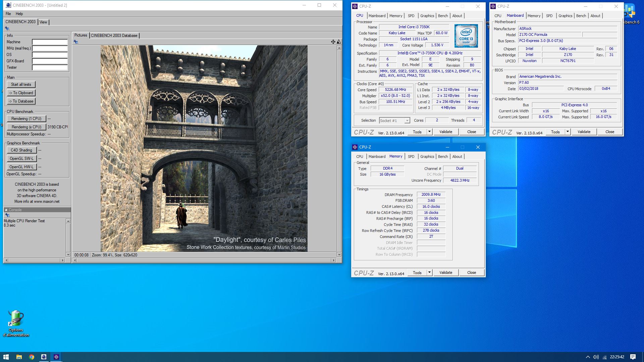Click Validate in the Memory CPU-Z window
The image size is (644, 362).
pos(446,273)
